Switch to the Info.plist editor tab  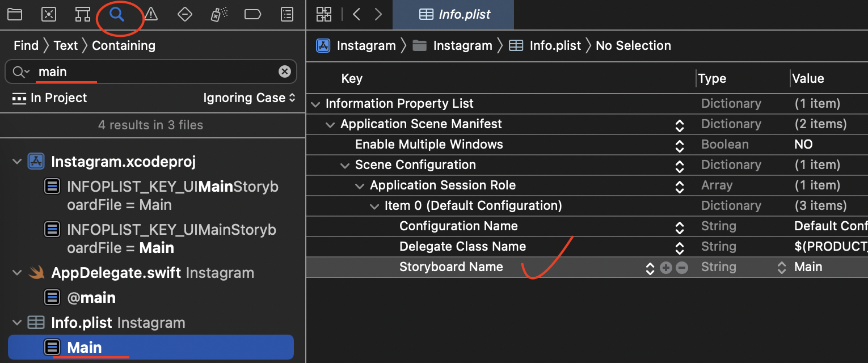[453, 15]
